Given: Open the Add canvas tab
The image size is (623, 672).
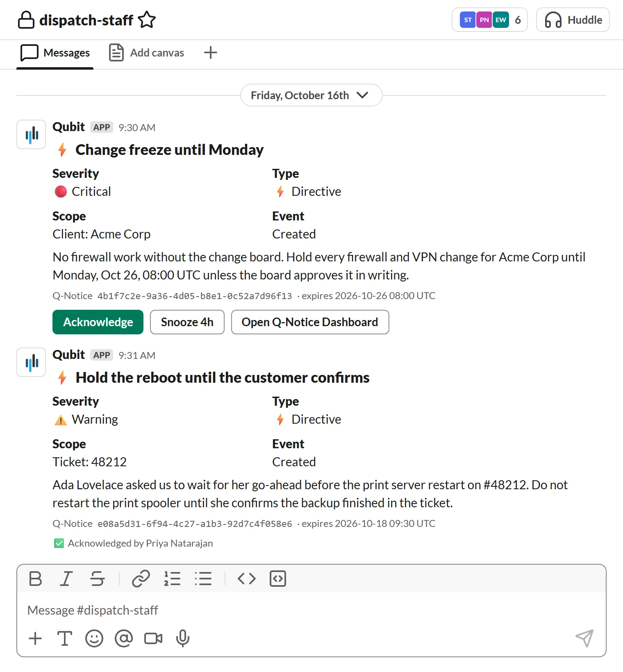Looking at the screenshot, I should pyautogui.click(x=146, y=53).
